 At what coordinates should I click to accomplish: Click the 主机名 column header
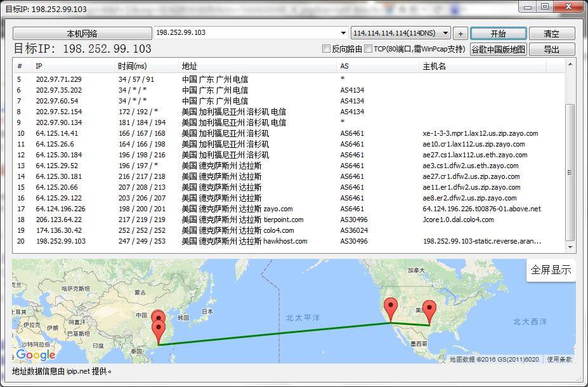tap(434, 66)
